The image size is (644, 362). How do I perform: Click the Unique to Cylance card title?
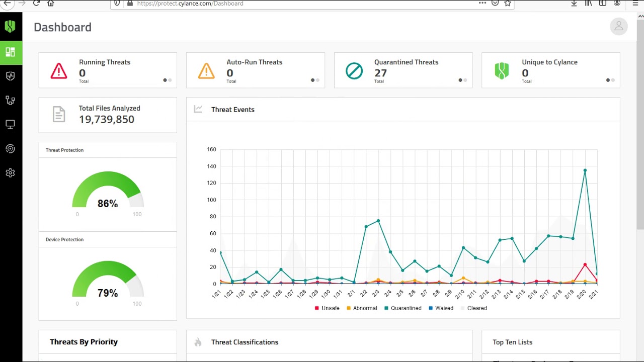(x=549, y=62)
